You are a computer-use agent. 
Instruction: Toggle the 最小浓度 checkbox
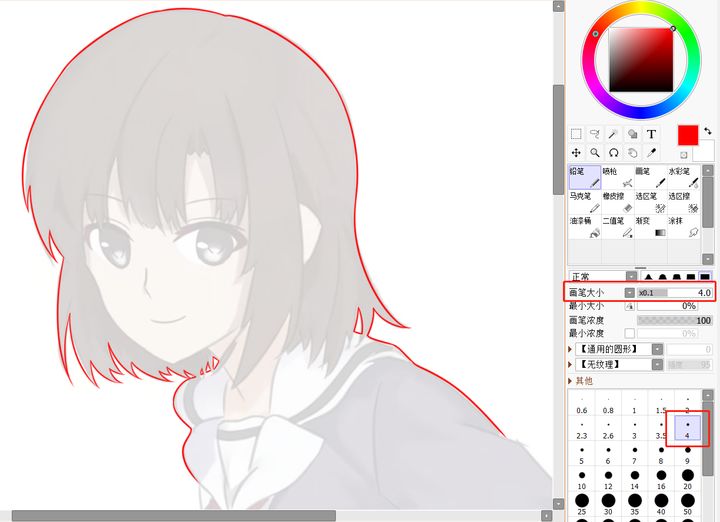point(630,333)
